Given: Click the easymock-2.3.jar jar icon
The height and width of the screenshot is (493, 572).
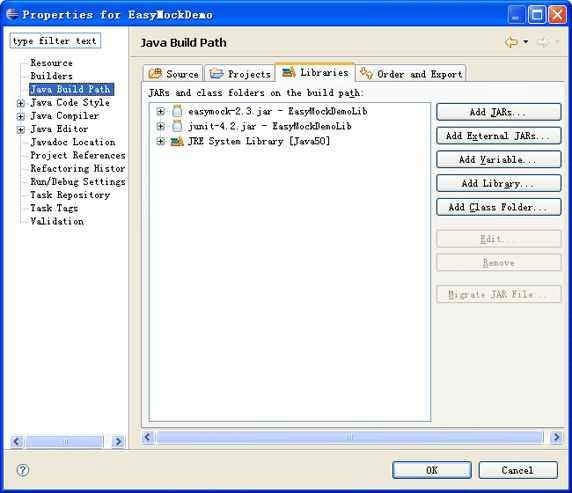Looking at the screenshot, I should click(x=177, y=111).
